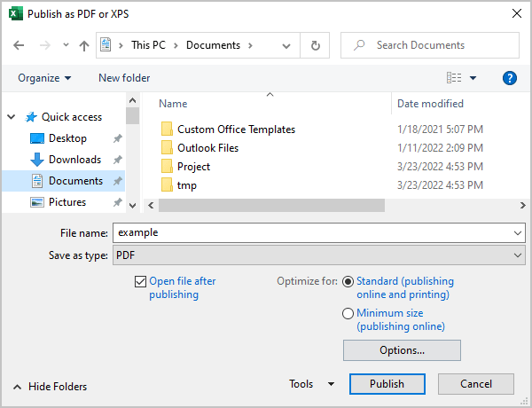Select the Custom Office Templates folder
The width and height of the screenshot is (532, 408).
[236, 129]
